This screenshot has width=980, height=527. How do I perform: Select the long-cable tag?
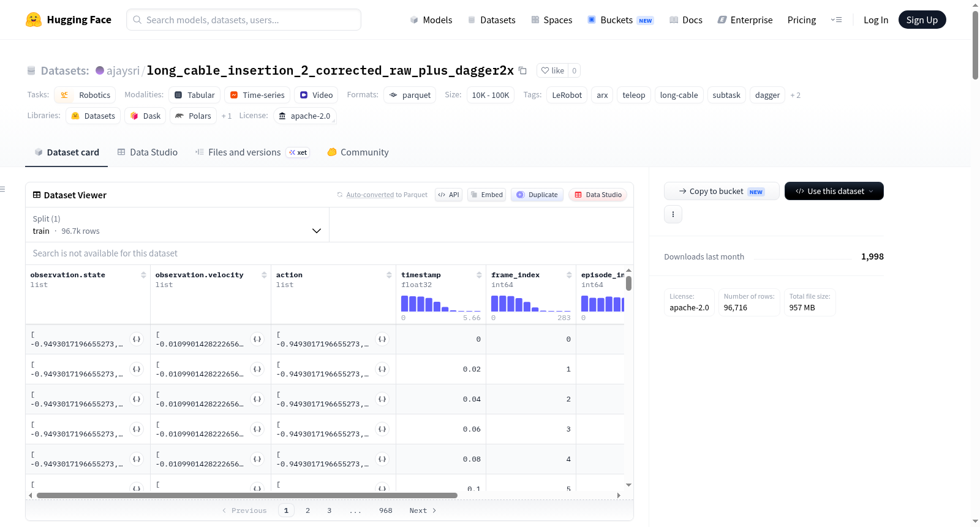click(679, 95)
